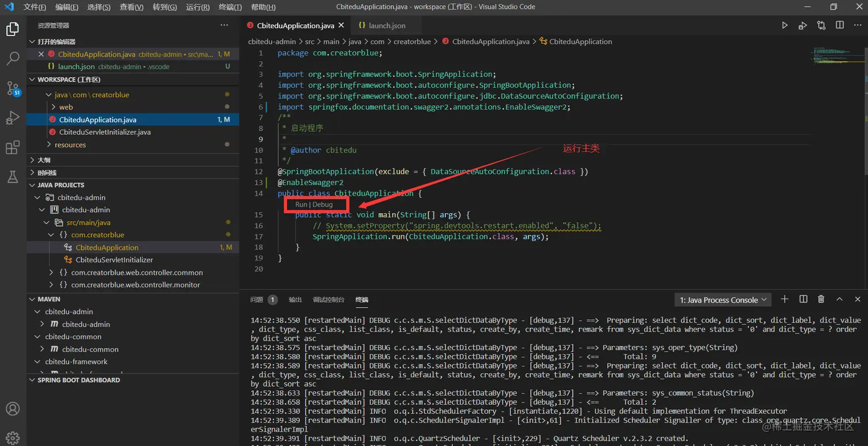Screen dimensions: 868x446
Task: Kill the terminal with trash icon
Action: pos(821,299)
